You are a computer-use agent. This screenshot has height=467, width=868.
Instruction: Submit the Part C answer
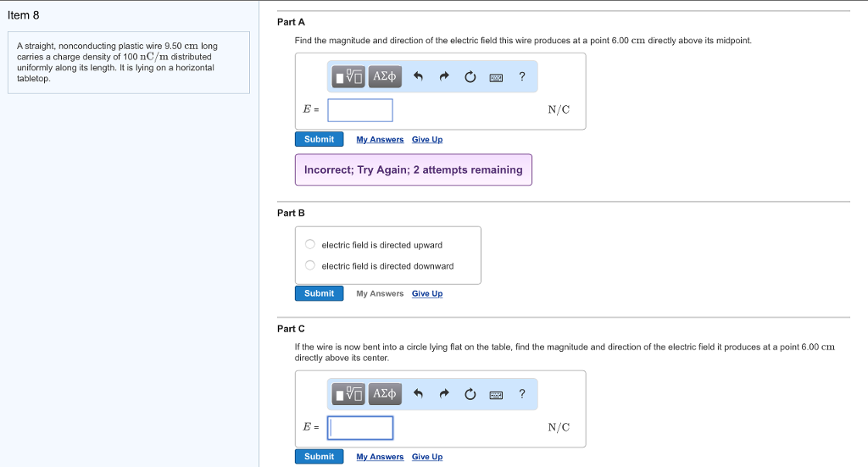click(x=319, y=457)
